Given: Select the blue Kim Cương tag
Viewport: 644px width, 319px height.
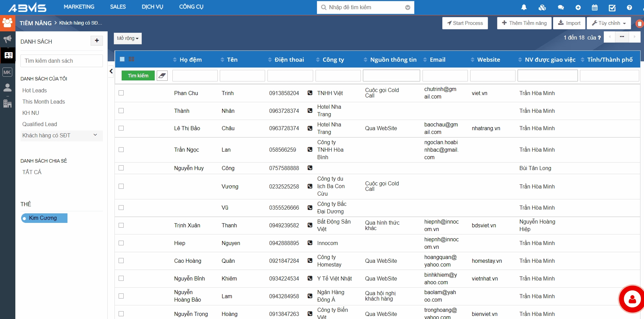Looking at the screenshot, I should (x=44, y=218).
